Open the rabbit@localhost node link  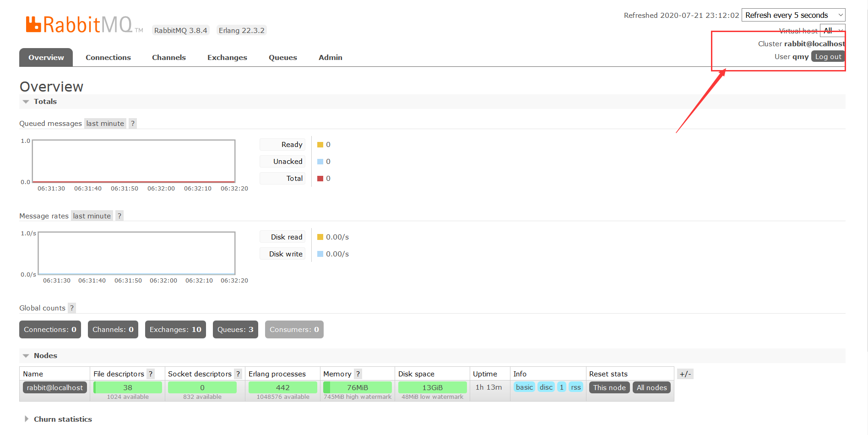[55, 388]
